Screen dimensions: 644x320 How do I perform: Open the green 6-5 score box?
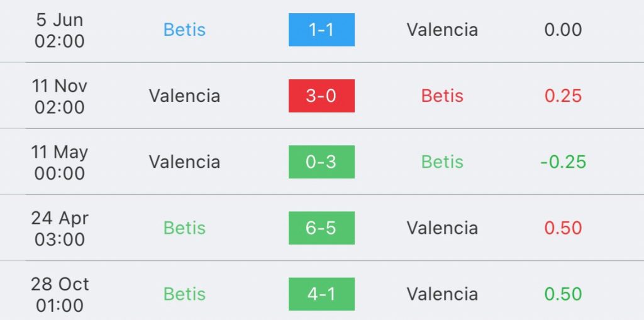pos(321,228)
